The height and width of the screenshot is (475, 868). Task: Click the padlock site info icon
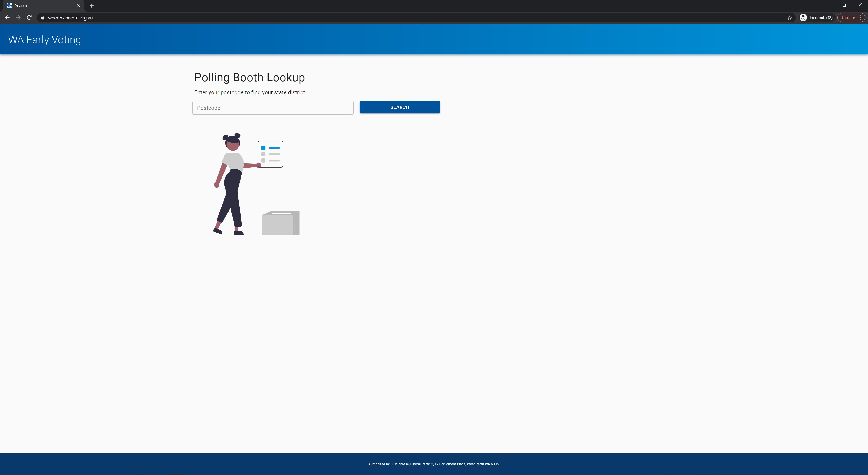coord(42,18)
